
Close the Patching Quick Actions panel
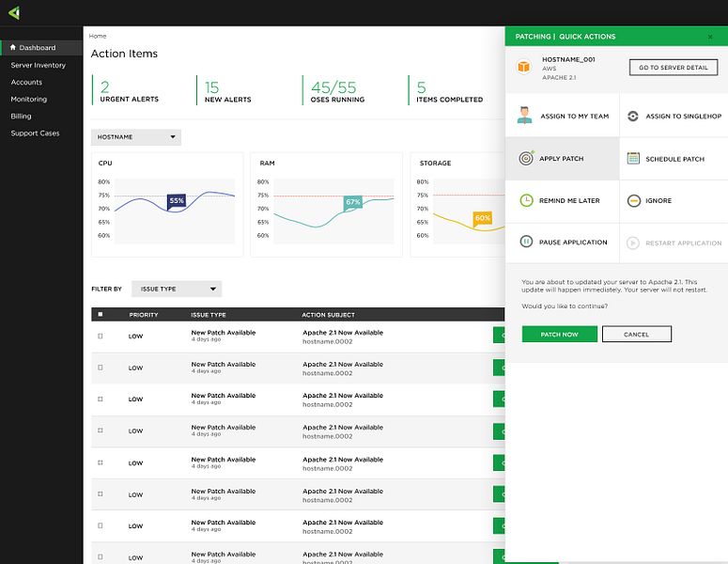[710, 37]
